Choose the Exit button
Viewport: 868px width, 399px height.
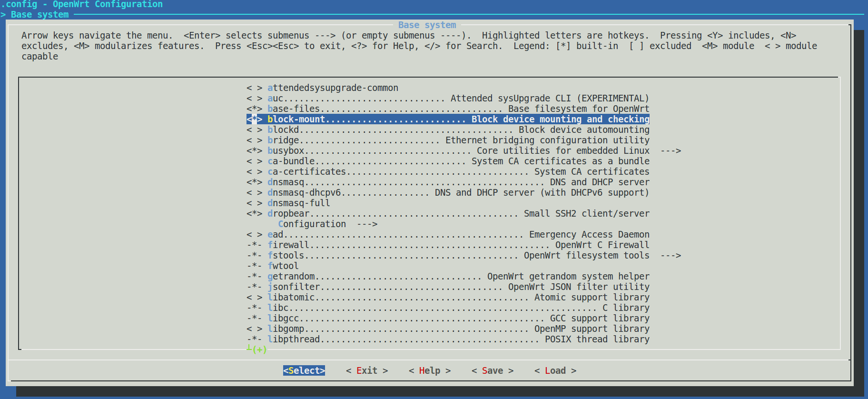[367, 371]
